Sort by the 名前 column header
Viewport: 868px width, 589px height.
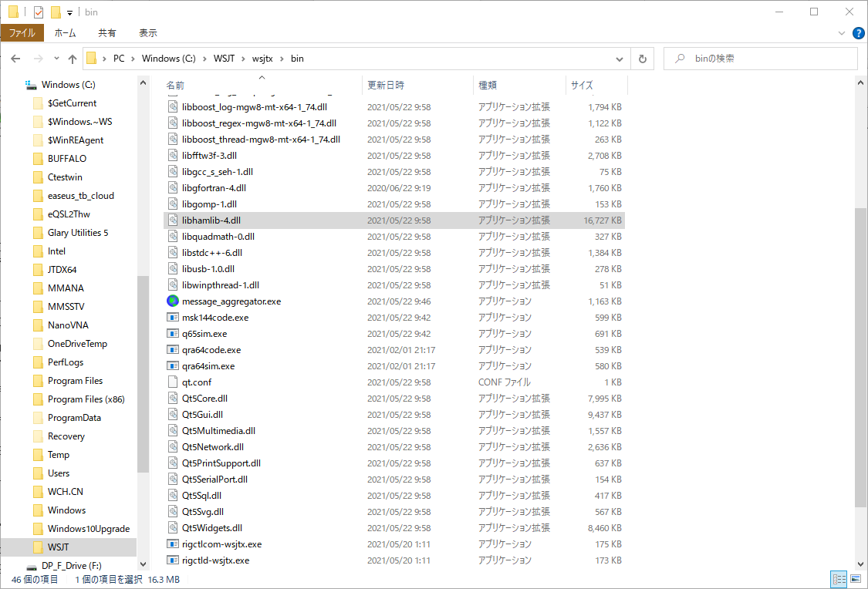pyautogui.click(x=262, y=85)
